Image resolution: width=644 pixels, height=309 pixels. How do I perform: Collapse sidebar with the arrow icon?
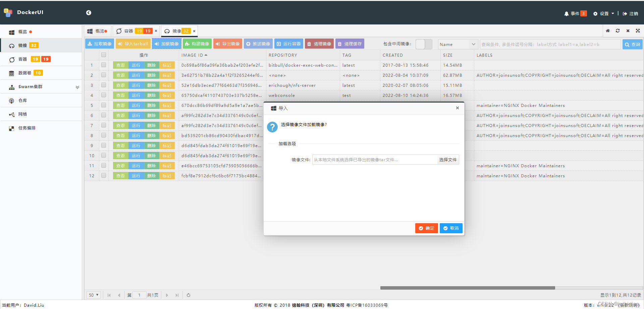tap(89, 13)
